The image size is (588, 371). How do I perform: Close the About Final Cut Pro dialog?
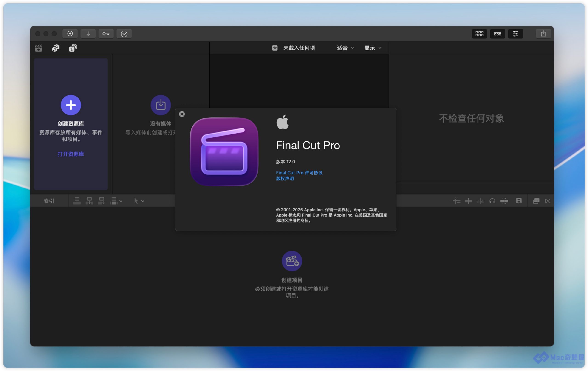click(x=182, y=114)
